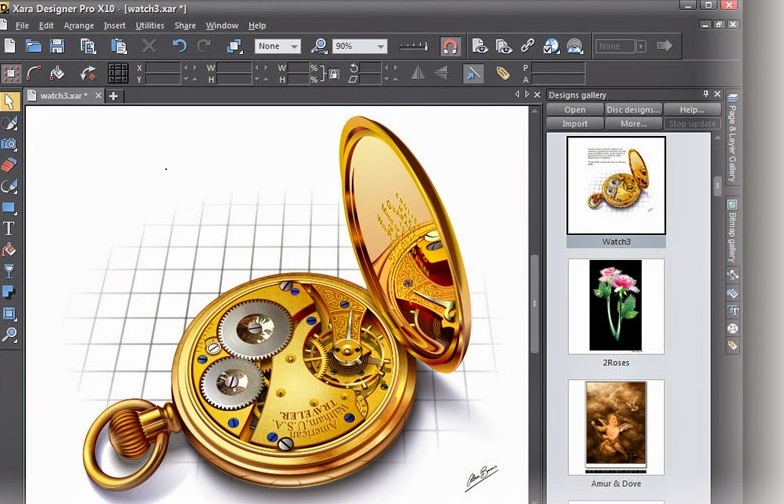Toggle the bounds selection handles button
784x504 pixels.
(10, 74)
